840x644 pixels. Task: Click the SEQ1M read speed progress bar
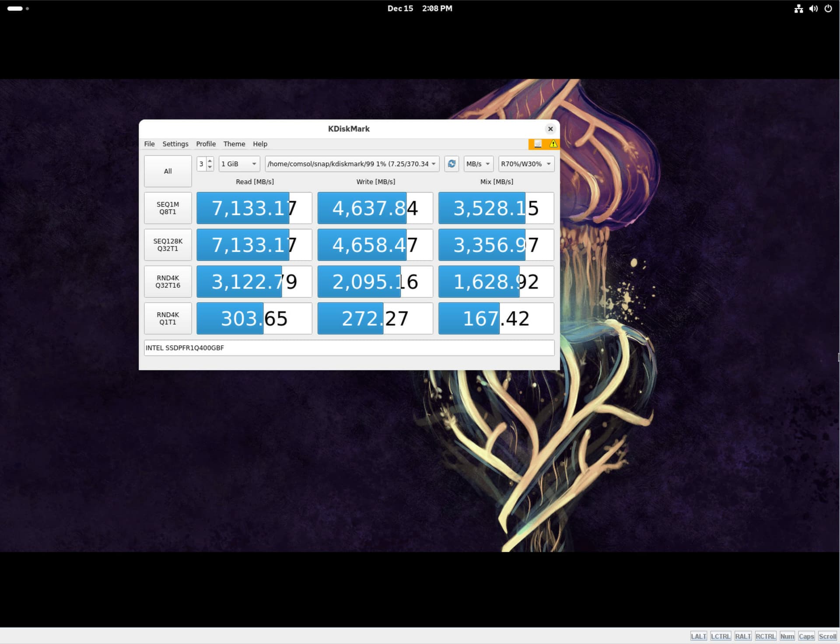tap(254, 208)
